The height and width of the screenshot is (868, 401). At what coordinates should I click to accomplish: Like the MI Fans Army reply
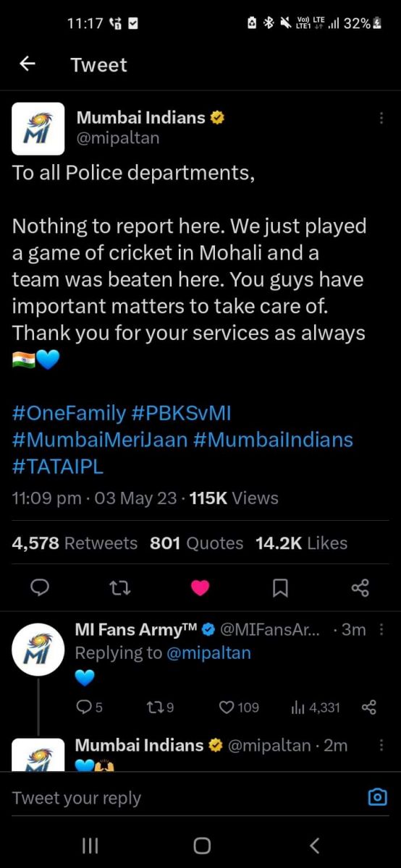tap(239, 707)
